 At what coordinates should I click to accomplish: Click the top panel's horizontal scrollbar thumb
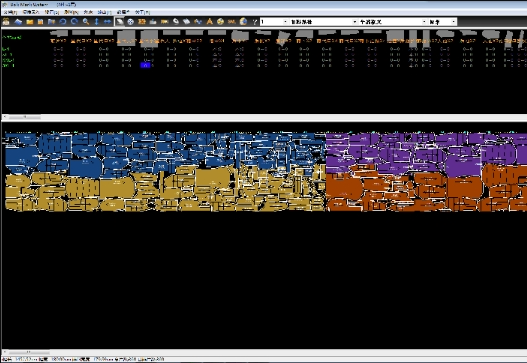[x=25, y=117]
